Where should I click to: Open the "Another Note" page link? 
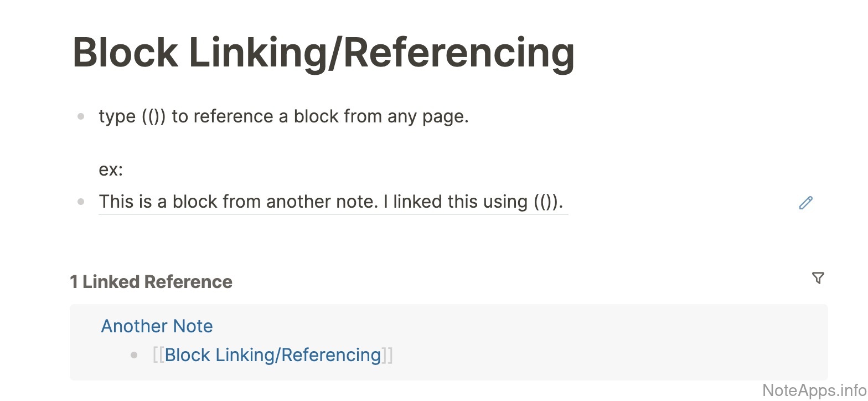point(157,326)
